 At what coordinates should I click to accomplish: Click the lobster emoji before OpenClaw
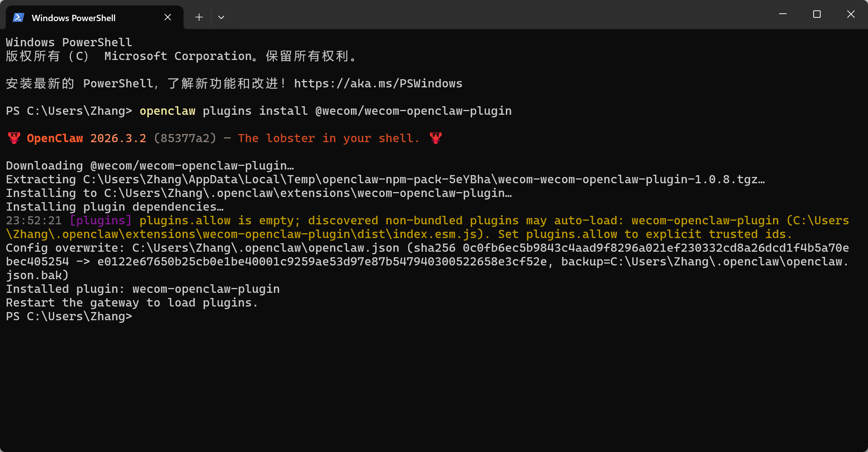pyautogui.click(x=14, y=138)
